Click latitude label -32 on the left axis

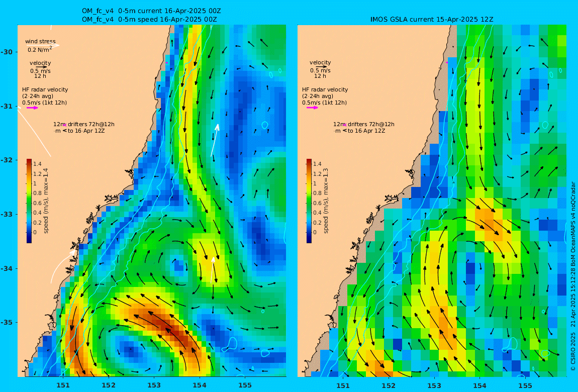[7, 160]
